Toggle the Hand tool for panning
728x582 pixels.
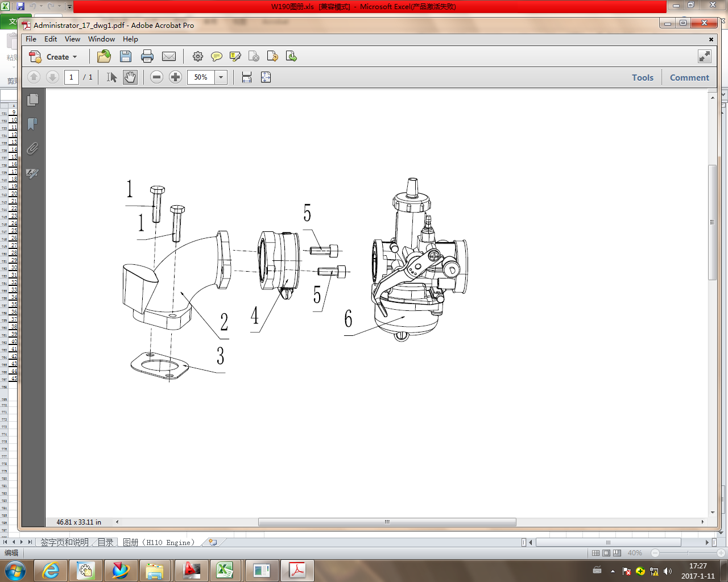[x=130, y=77]
